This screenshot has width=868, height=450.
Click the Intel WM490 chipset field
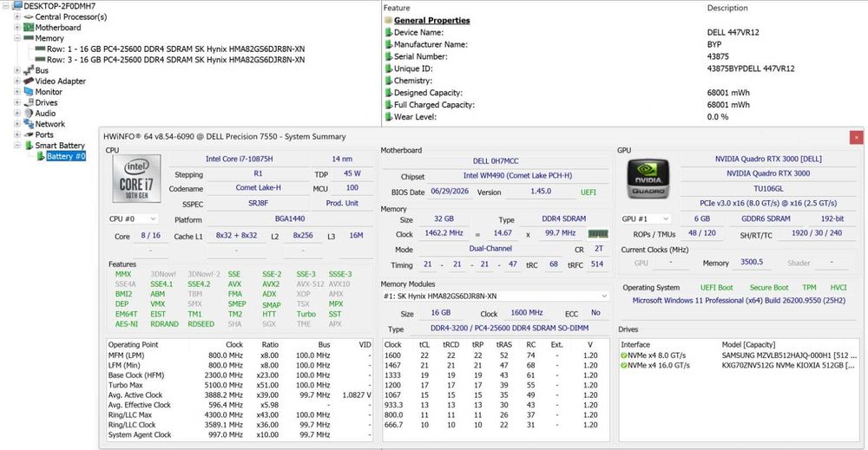click(517, 176)
